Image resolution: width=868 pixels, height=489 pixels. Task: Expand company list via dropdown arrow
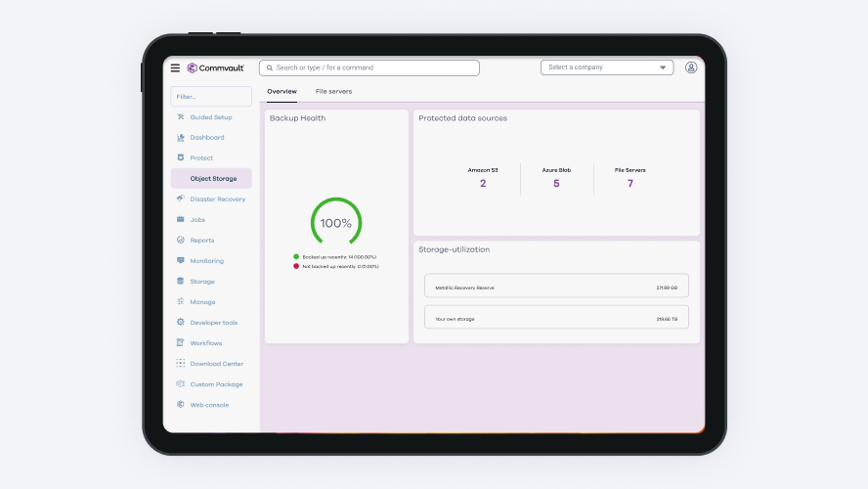(663, 67)
